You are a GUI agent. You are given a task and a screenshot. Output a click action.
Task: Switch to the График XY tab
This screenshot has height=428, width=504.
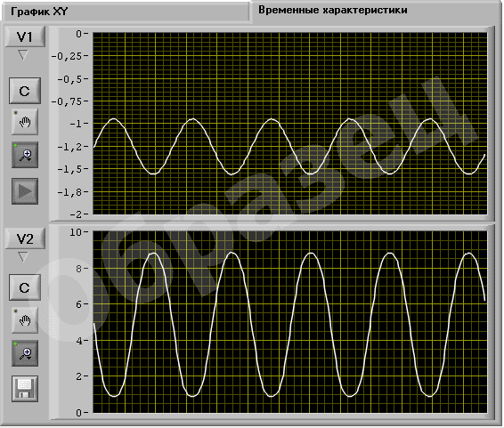point(126,12)
